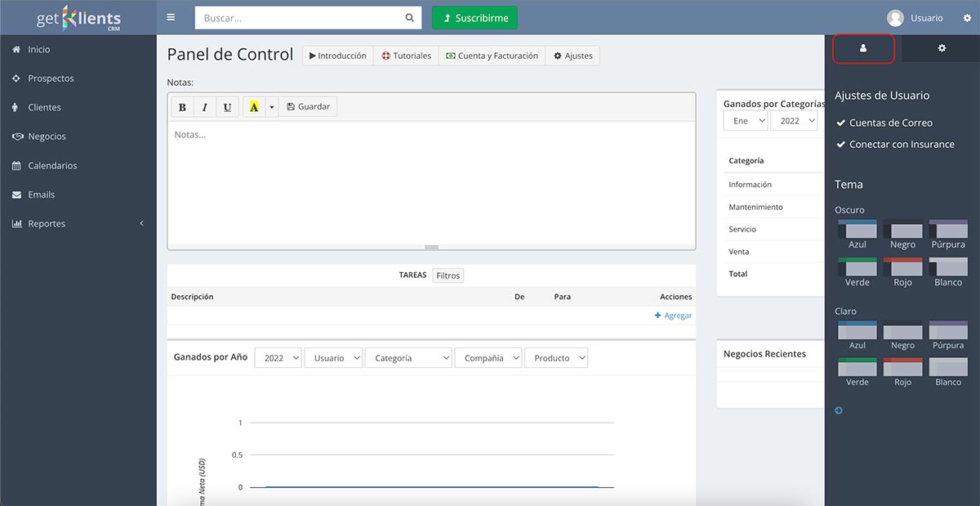Toggle bold formatting in notes
980x506 pixels.
[x=182, y=107]
